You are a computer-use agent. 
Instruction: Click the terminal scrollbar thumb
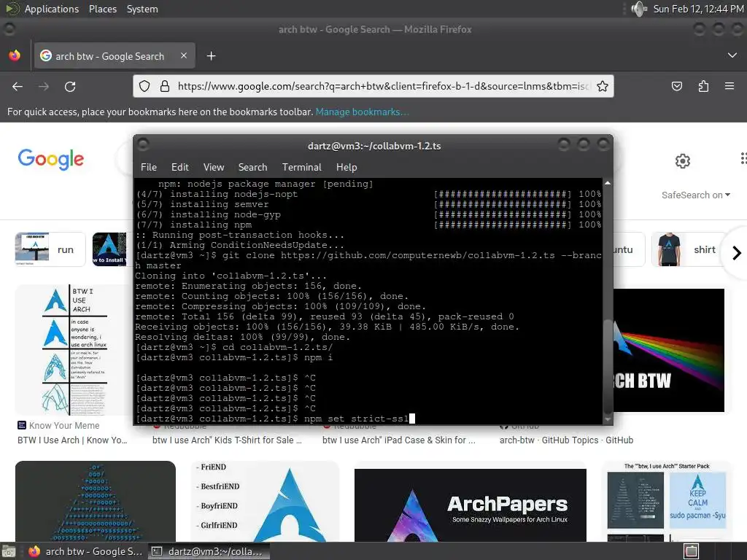pyautogui.click(x=608, y=366)
